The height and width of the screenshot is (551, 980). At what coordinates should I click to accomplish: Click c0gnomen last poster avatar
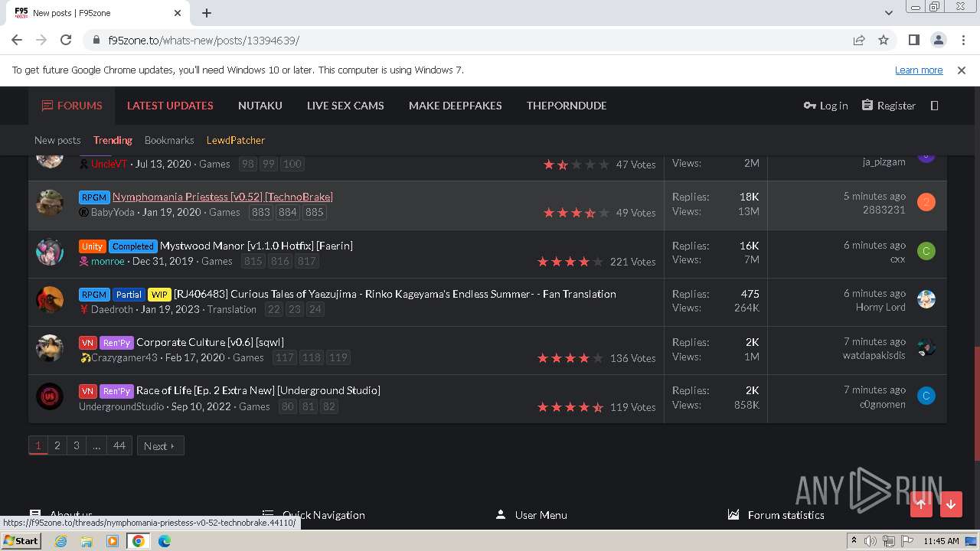pos(926,396)
